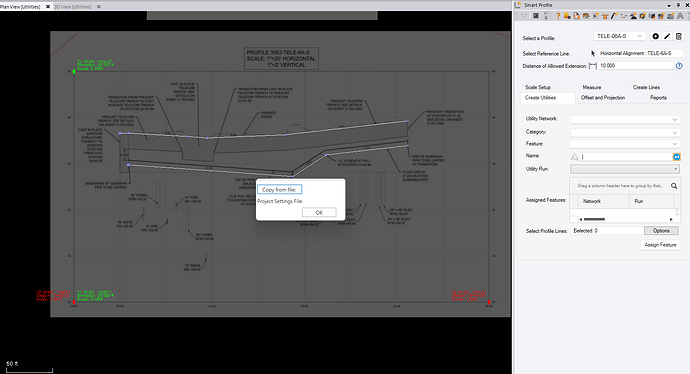Image resolution: width=690 pixels, height=374 pixels.
Task: Click the left scroll arrow in the Assigned Features grid
Action: click(581, 219)
